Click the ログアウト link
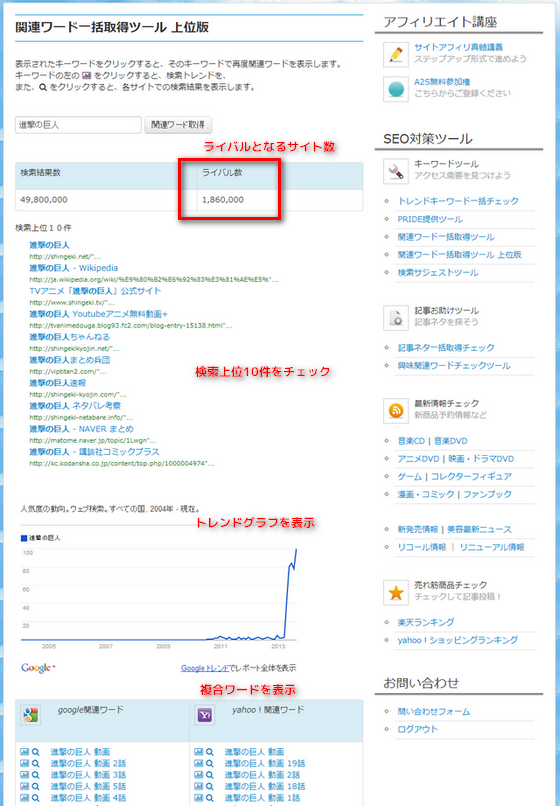 pyautogui.click(x=418, y=729)
